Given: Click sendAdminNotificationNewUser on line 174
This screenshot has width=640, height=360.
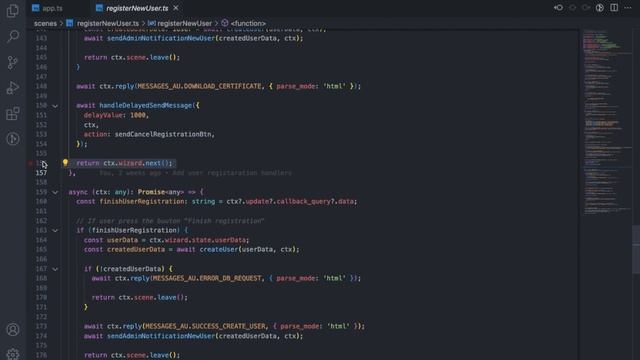Looking at the screenshot, I should click(x=161, y=336).
